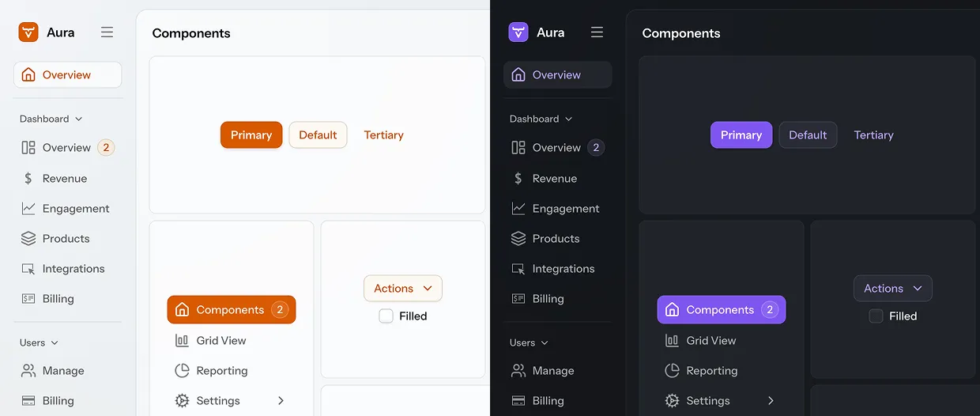Click the orange Aura logo in light panel

point(28,32)
